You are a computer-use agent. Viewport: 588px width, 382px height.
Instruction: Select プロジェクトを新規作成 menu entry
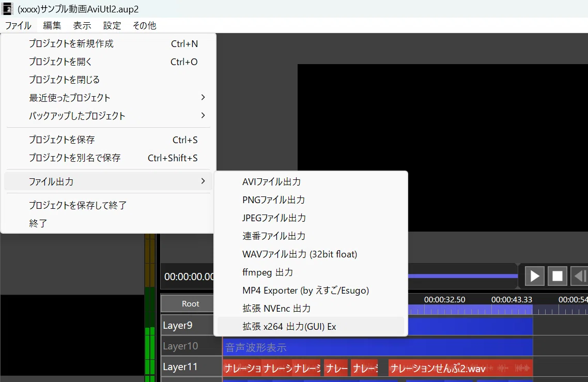[x=109, y=43]
